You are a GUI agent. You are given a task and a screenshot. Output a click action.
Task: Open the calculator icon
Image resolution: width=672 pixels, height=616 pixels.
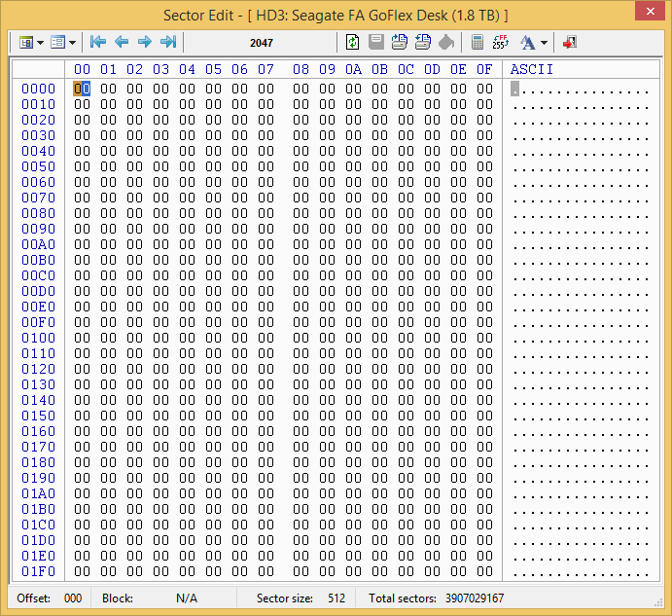(x=477, y=43)
